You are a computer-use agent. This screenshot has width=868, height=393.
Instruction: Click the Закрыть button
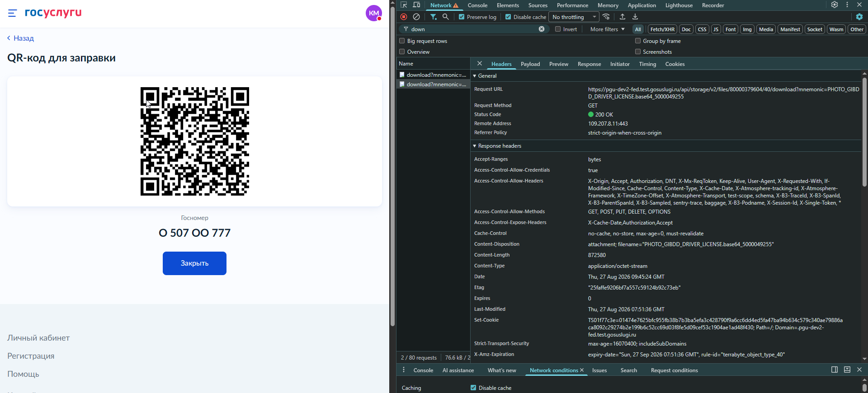tap(194, 263)
